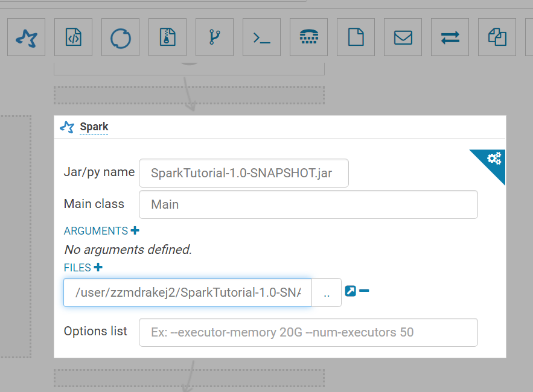Open file path in new window

pyautogui.click(x=351, y=291)
